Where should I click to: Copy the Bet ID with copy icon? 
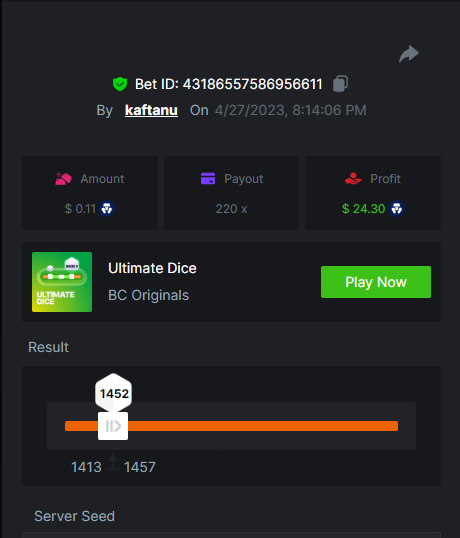(x=340, y=84)
